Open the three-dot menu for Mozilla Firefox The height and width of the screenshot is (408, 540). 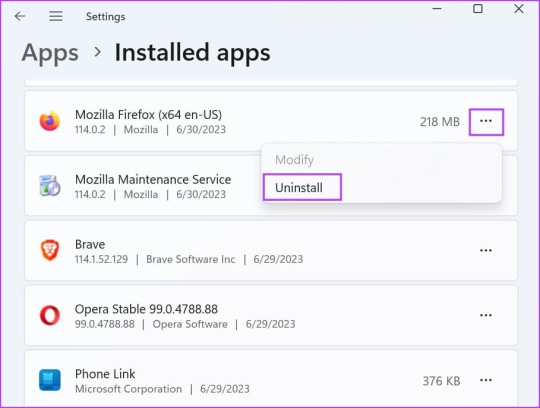(486, 122)
